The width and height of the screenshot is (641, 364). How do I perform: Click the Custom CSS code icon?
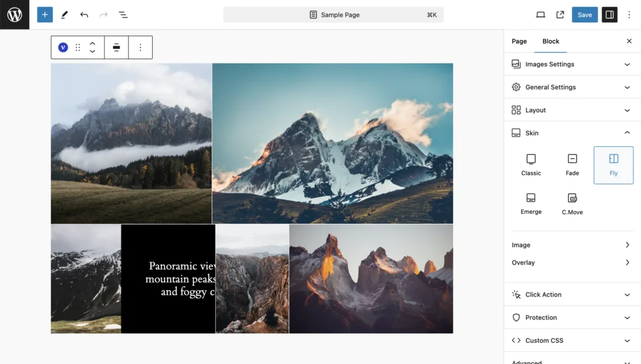[x=516, y=340]
